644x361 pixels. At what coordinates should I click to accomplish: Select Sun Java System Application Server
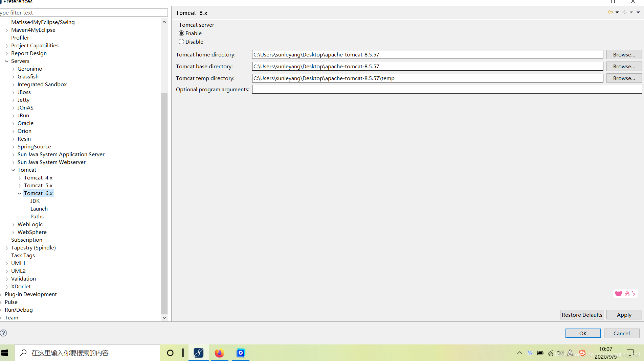pyautogui.click(x=61, y=154)
